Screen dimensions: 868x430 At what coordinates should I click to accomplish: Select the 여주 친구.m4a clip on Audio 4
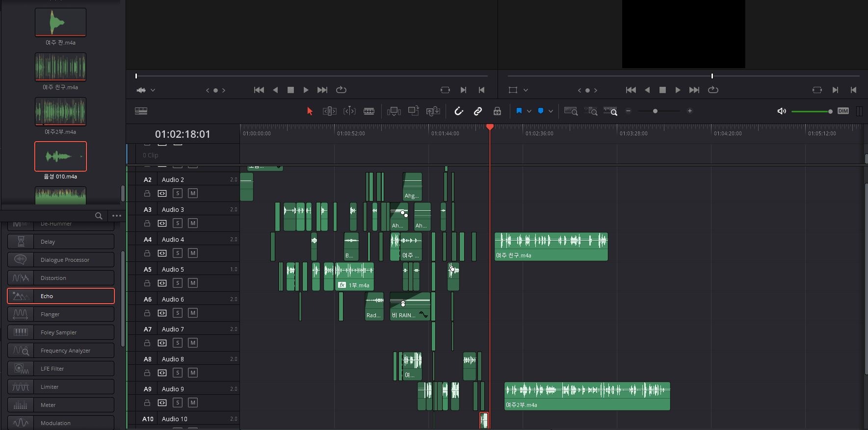(551, 247)
